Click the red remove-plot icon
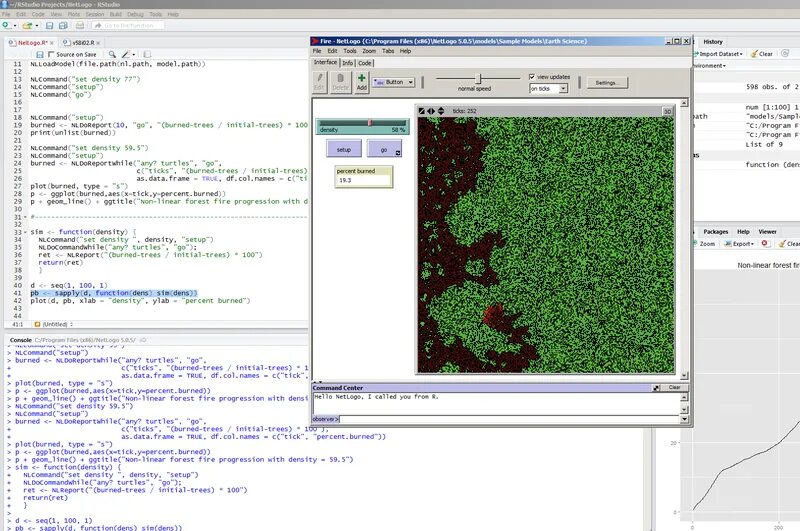The image size is (800, 531). (x=764, y=243)
